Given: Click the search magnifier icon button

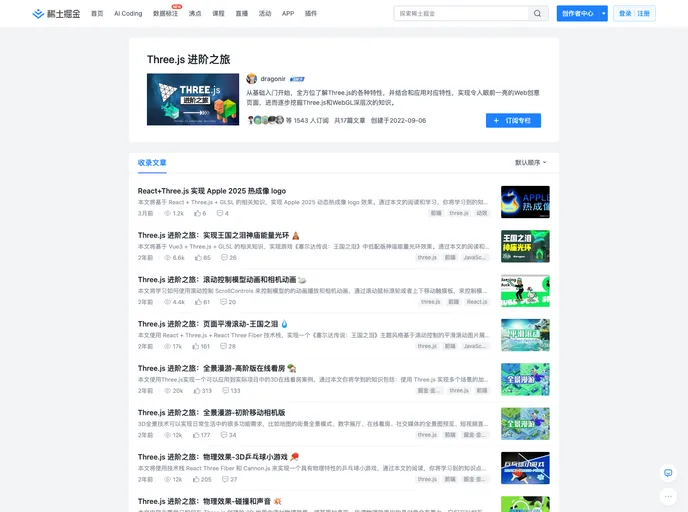Looking at the screenshot, I should tap(538, 14).
